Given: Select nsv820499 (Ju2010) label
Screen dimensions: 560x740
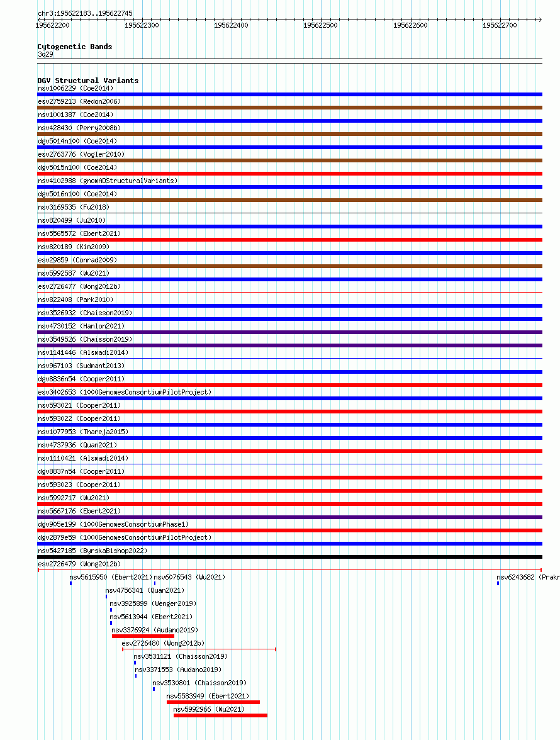Looking at the screenshot, I should [x=72, y=220].
